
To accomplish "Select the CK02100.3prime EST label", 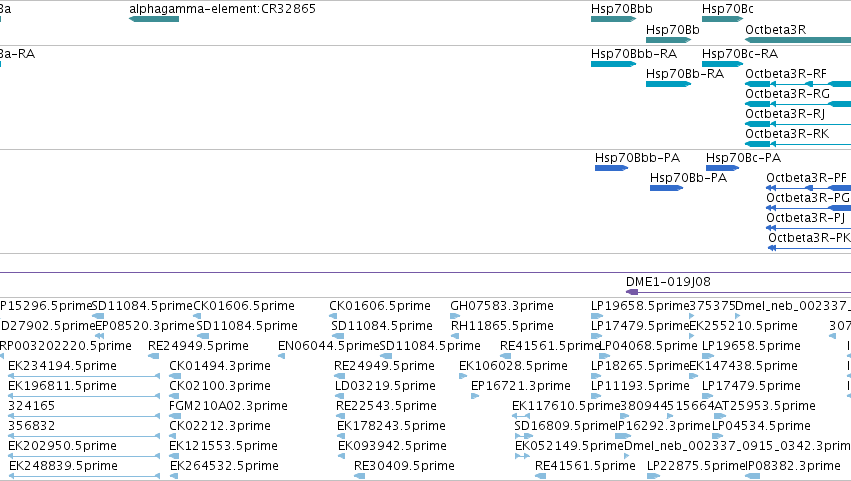I will [x=220, y=387].
